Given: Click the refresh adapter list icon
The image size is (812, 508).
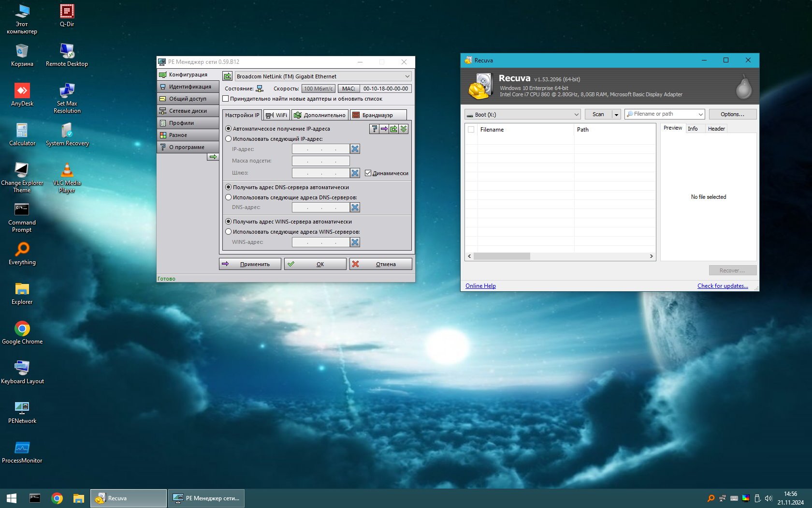Looking at the screenshot, I should click(x=227, y=76).
